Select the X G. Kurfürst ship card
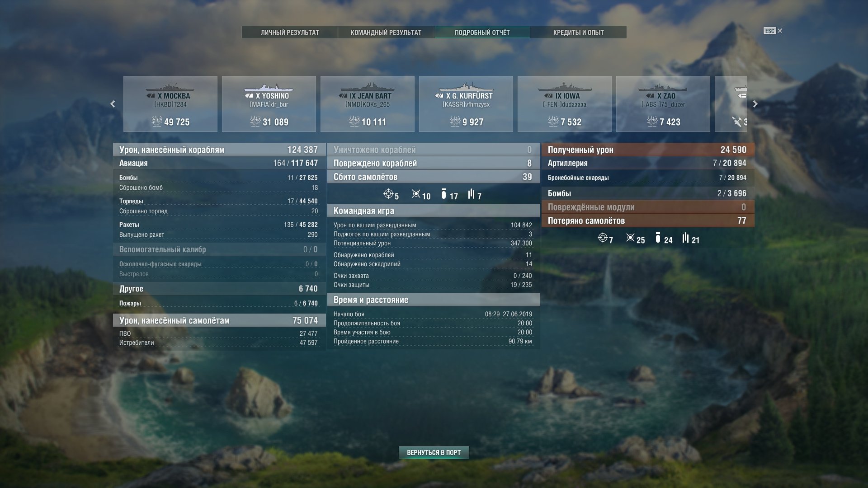The image size is (868, 488). (x=466, y=104)
